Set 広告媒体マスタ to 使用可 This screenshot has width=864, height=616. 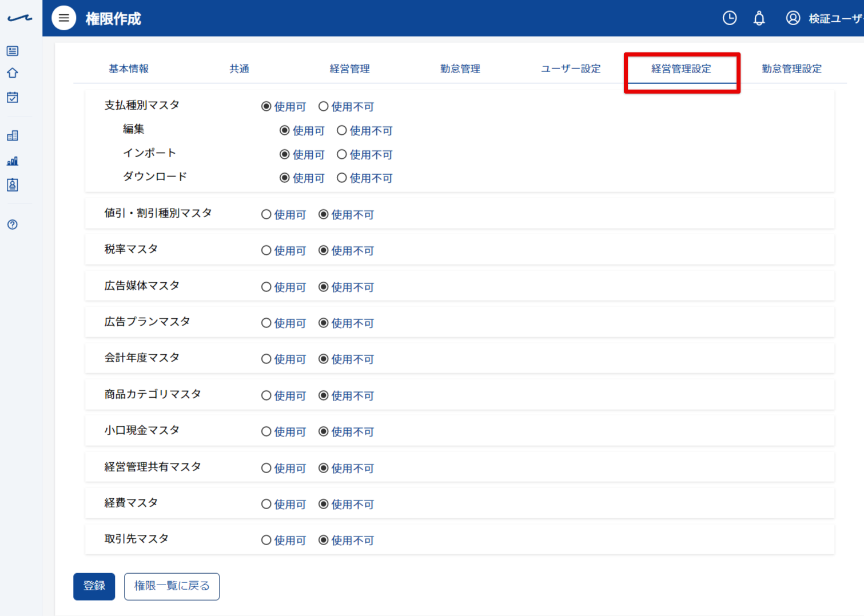pos(266,287)
